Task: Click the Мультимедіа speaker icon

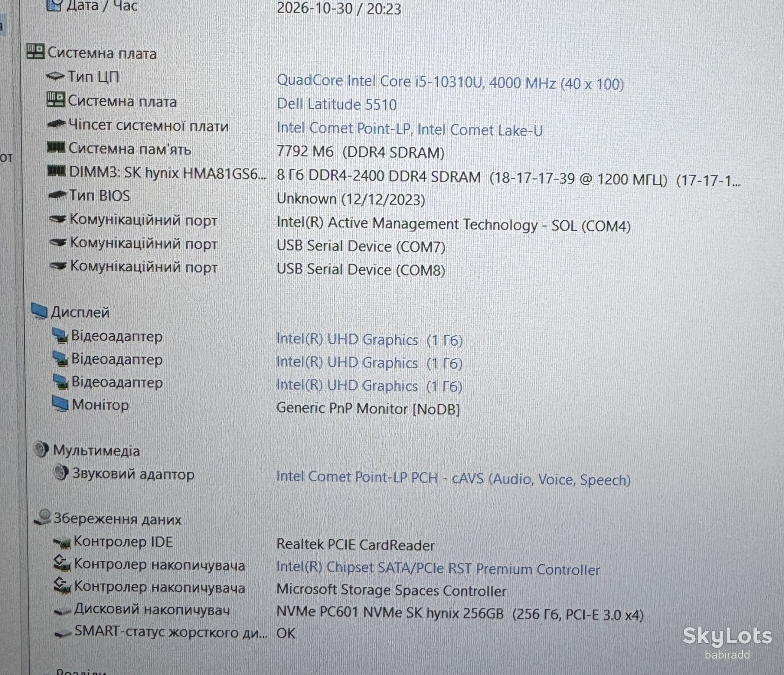Action: pyautogui.click(x=42, y=450)
